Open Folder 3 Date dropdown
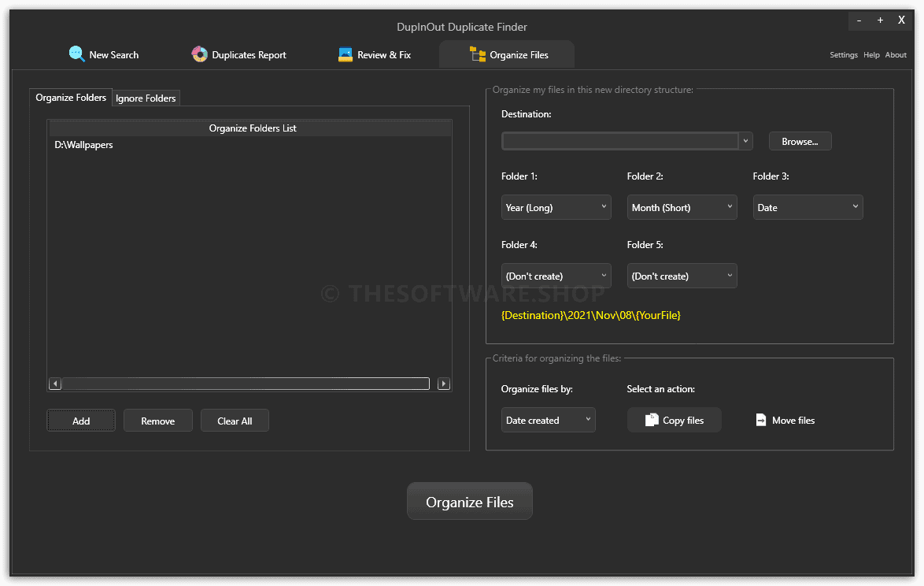This screenshot has width=924, height=586. tap(808, 207)
